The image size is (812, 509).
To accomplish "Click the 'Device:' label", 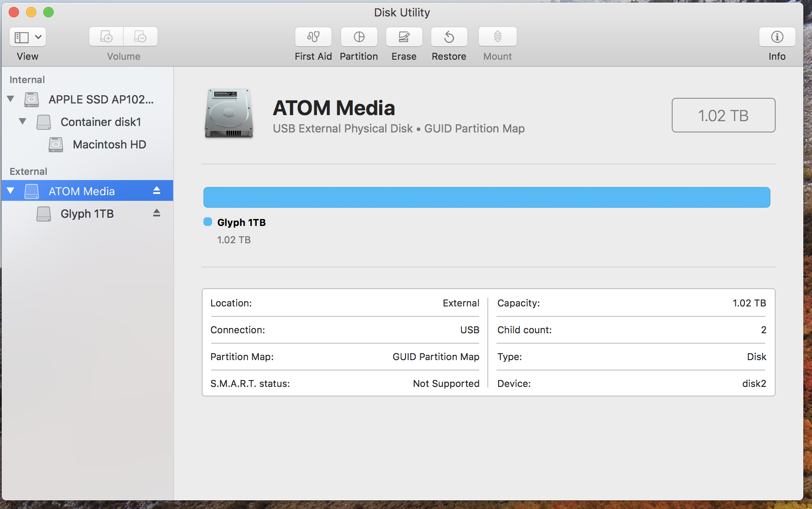I will click(x=514, y=384).
